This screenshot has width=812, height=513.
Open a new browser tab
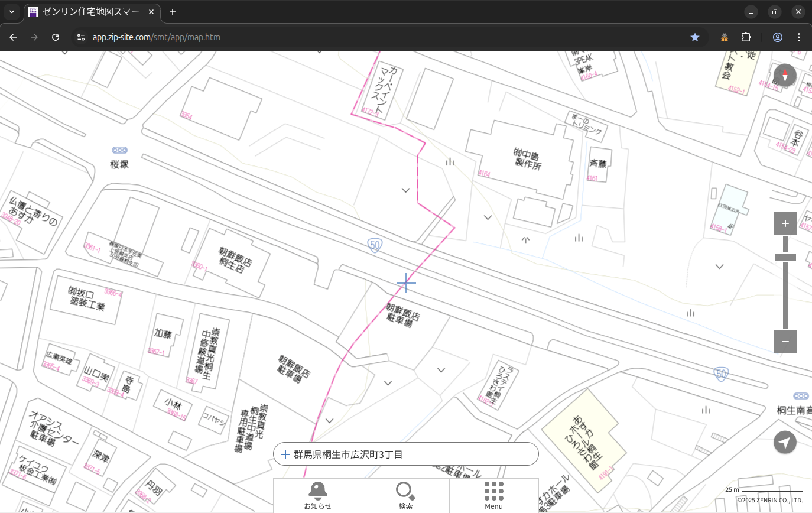[173, 12]
